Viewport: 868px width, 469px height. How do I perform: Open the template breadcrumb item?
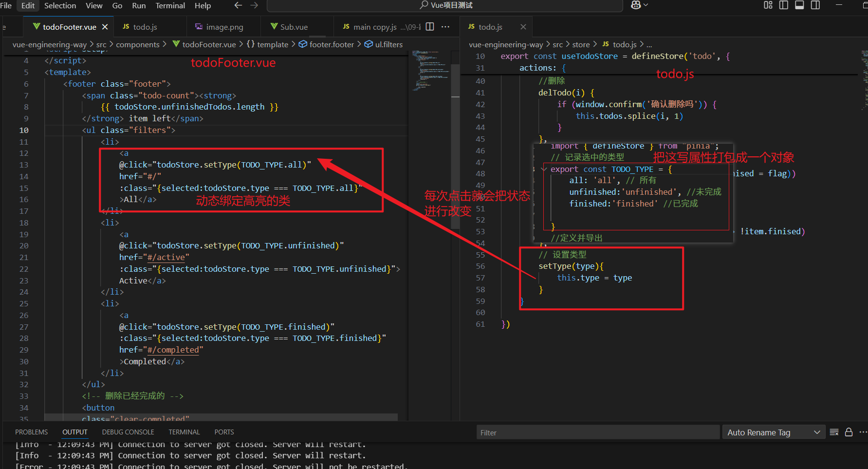[267, 44]
